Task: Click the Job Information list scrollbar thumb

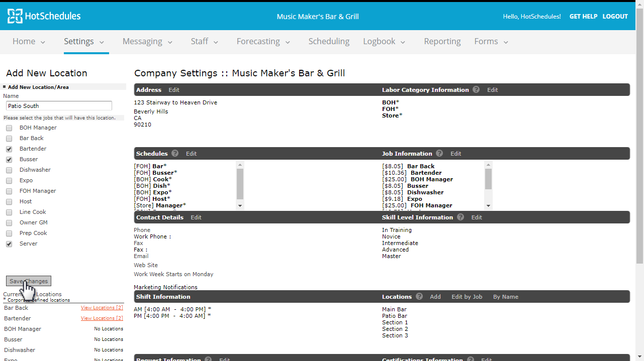Action: [489, 179]
